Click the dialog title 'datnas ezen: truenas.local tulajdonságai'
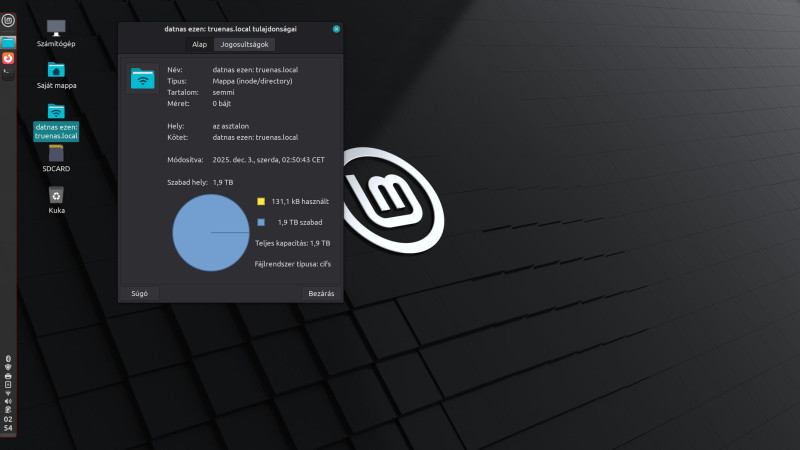800x450 pixels. pos(230,29)
